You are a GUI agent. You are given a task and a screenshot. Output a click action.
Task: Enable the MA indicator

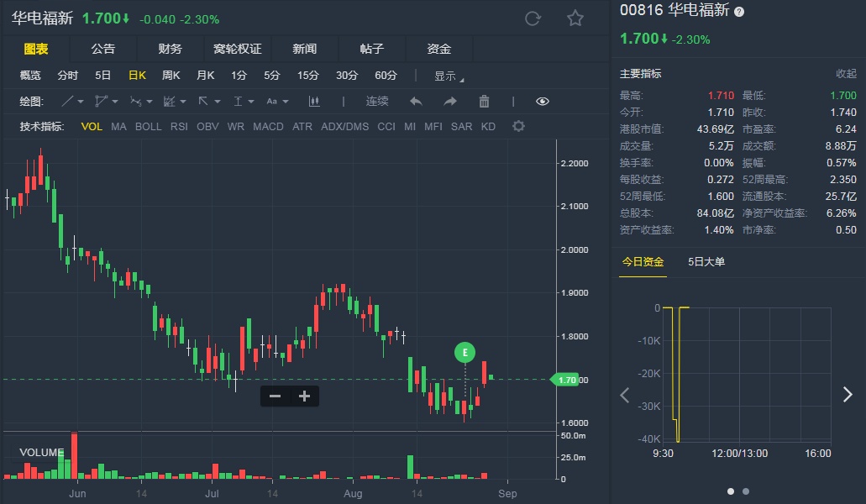(x=118, y=126)
